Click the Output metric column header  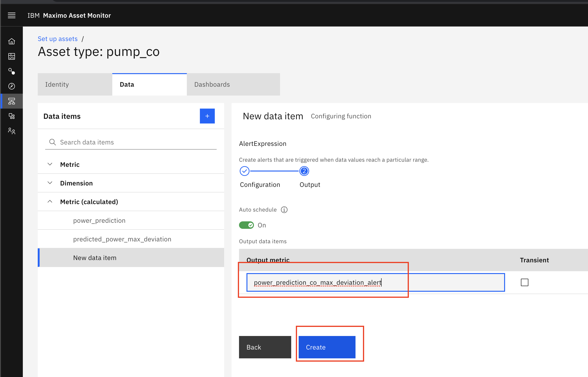pos(268,260)
